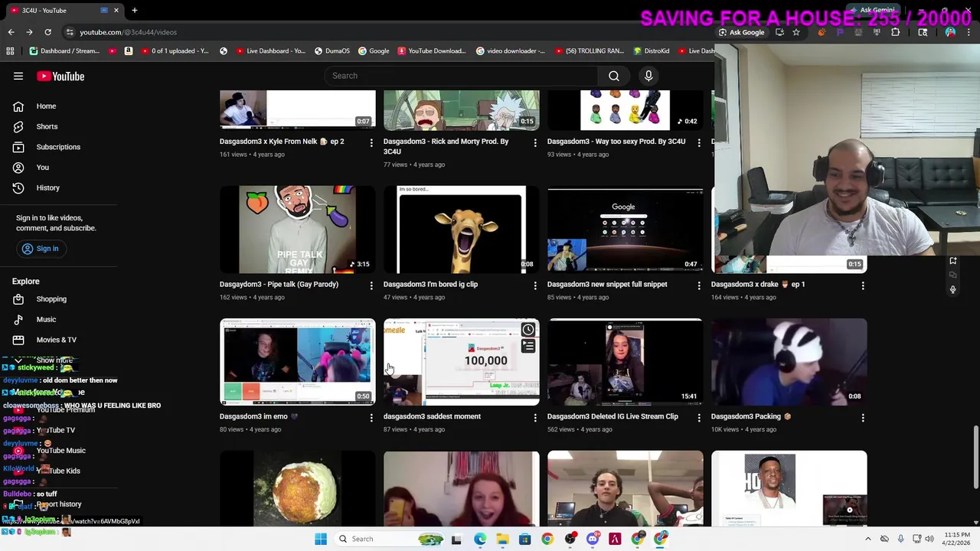The width and height of the screenshot is (980, 551).
Task: Open the taskbar clock showing 11:15 PM
Action: pos(956,539)
